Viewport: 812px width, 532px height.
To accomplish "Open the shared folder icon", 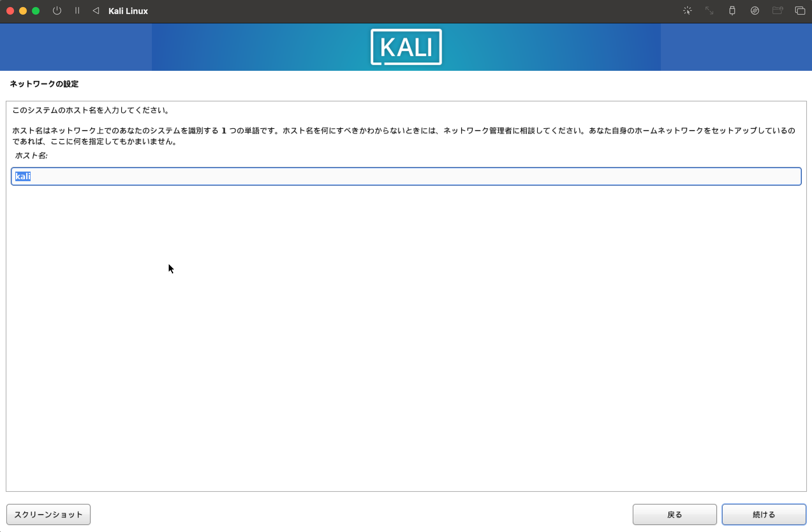I will pyautogui.click(x=778, y=11).
